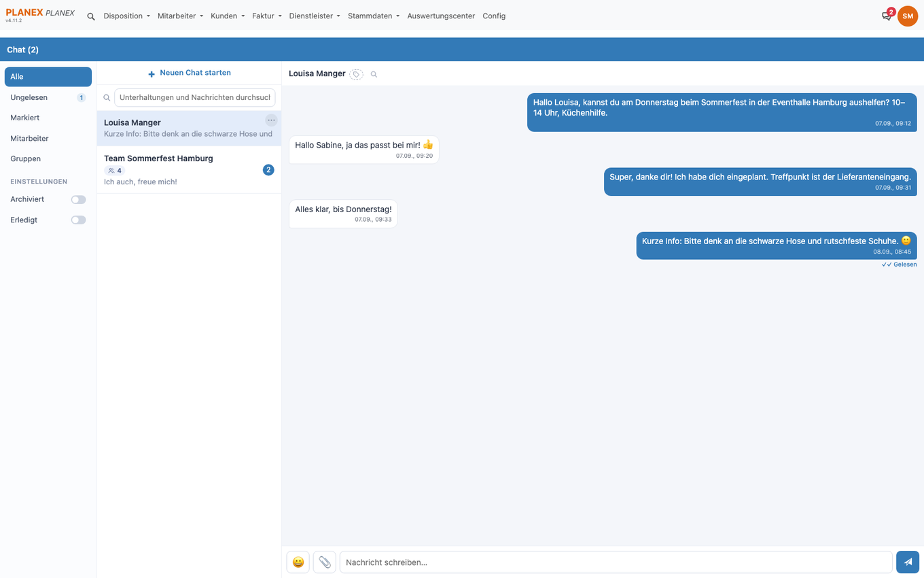The height and width of the screenshot is (578, 924).
Task: Click unread badge on Team Sommerfest Hamburg
Action: (268, 170)
